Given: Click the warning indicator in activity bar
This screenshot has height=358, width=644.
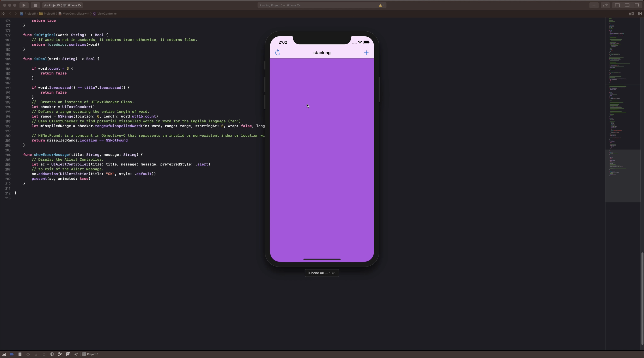Looking at the screenshot, I should (381, 5).
